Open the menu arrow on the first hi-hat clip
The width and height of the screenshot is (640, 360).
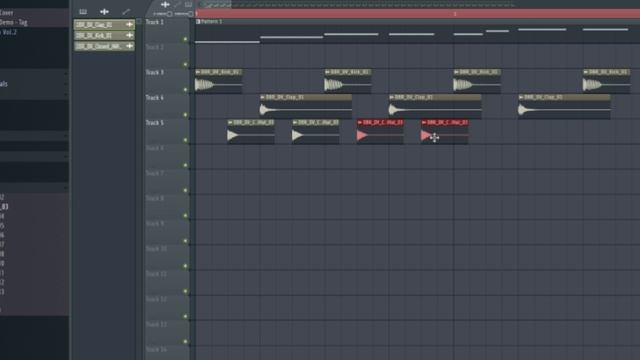click(x=230, y=122)
